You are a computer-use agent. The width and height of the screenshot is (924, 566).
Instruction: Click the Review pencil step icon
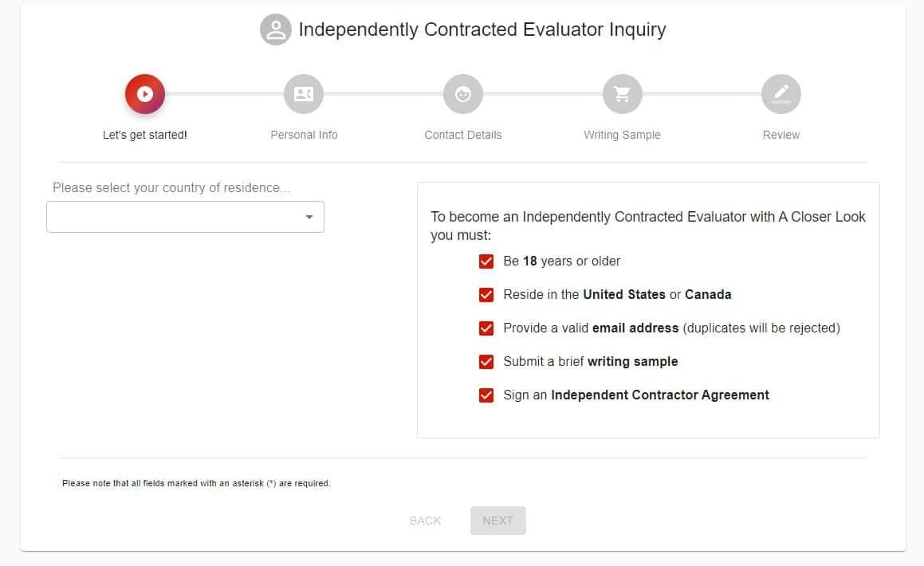(781, 94)
